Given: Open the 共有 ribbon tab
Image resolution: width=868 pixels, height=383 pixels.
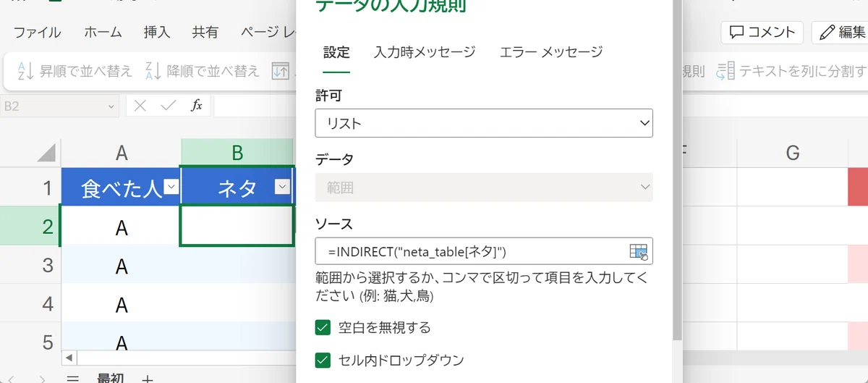Looking at the screenshot, I should [x=205, y=32].
